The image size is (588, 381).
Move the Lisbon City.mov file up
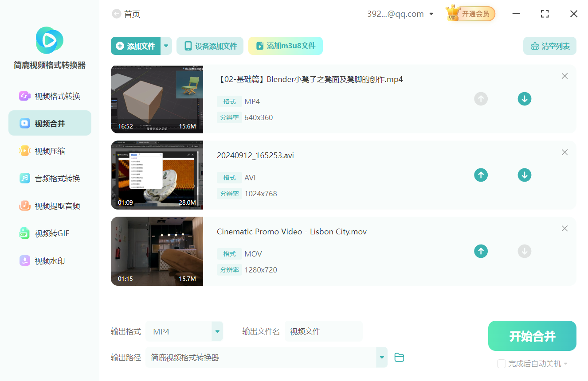click(481, 251)
